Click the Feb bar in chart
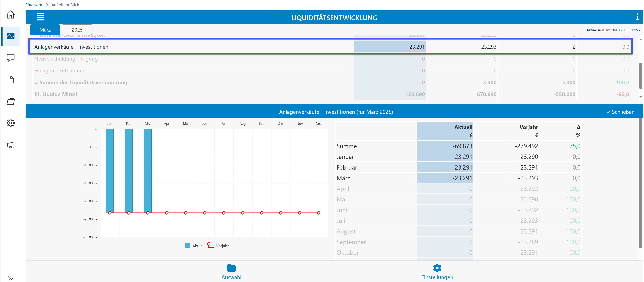Screen dimensions: 644x282 click(x=129, y=171)
